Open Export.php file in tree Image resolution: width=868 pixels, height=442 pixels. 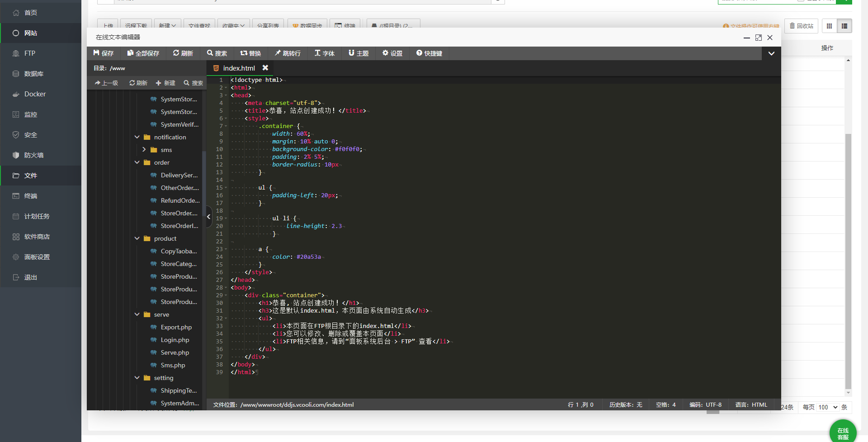[176, 327]
